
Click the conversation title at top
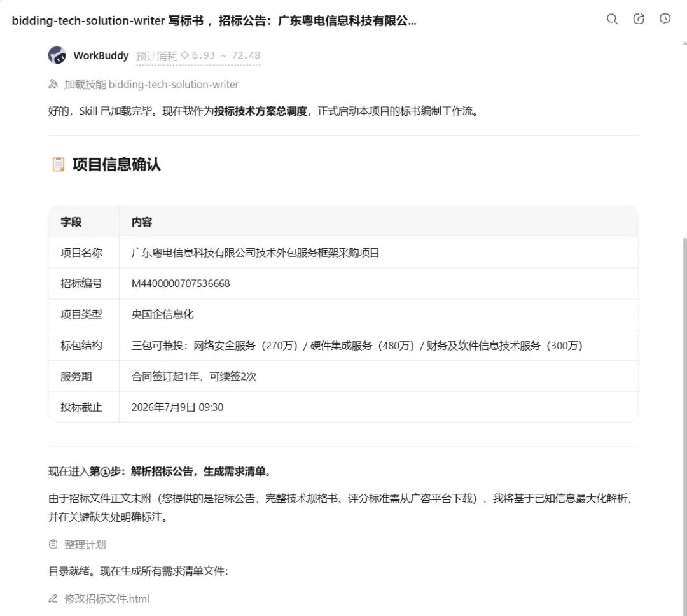pyautogui.click(x=214, y=20)
